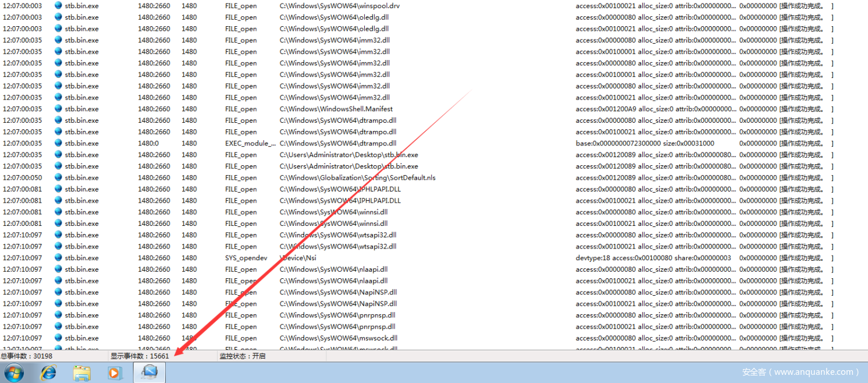Click result status in WindowsShell.Manifest row
Screen dimensions: 868x383
pyautogui.click(x=786, y=109)
